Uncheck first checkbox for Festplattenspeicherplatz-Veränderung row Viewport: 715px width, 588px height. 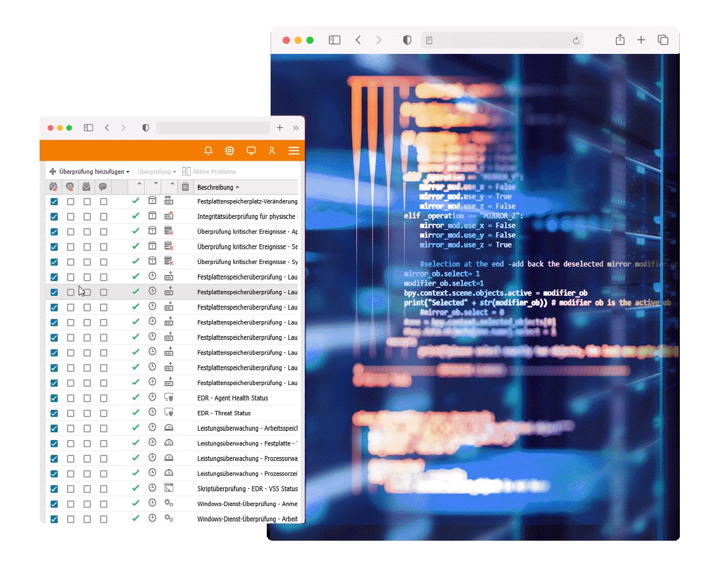pyautogui.click(x=54, y=202)
